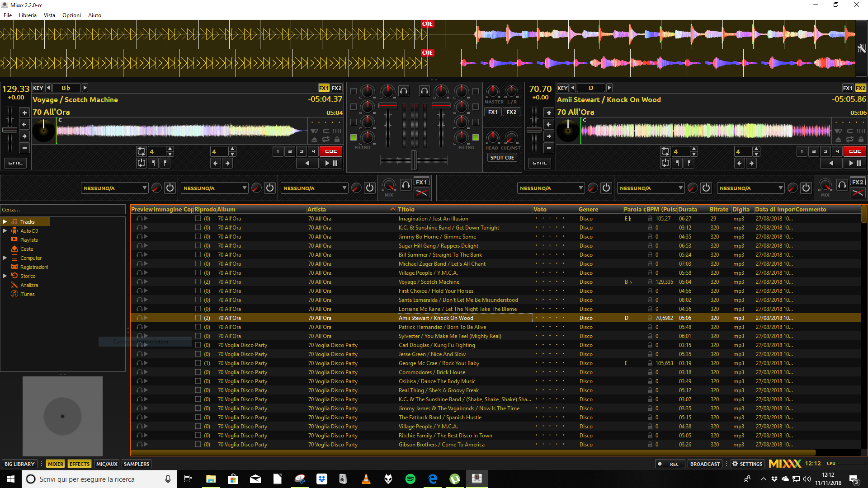
Task: Toggle SPLIT CUE button
Action: click(502, 158)
